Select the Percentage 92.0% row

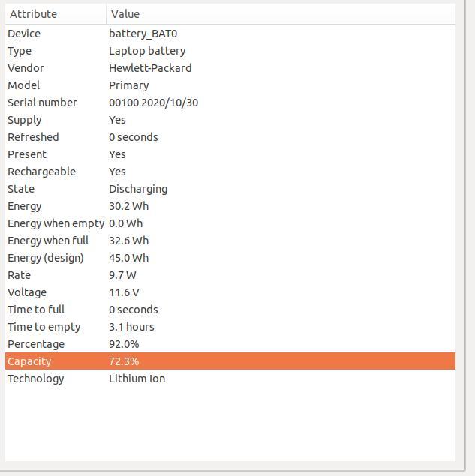click(230, 344)
